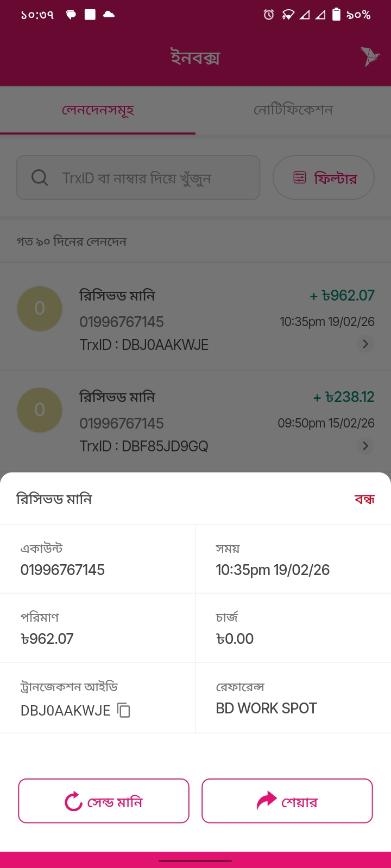Viewport: 391px width, 868px height.
Task: Tap the cloud icon in status bar
Action: click(x=109, y=15)
